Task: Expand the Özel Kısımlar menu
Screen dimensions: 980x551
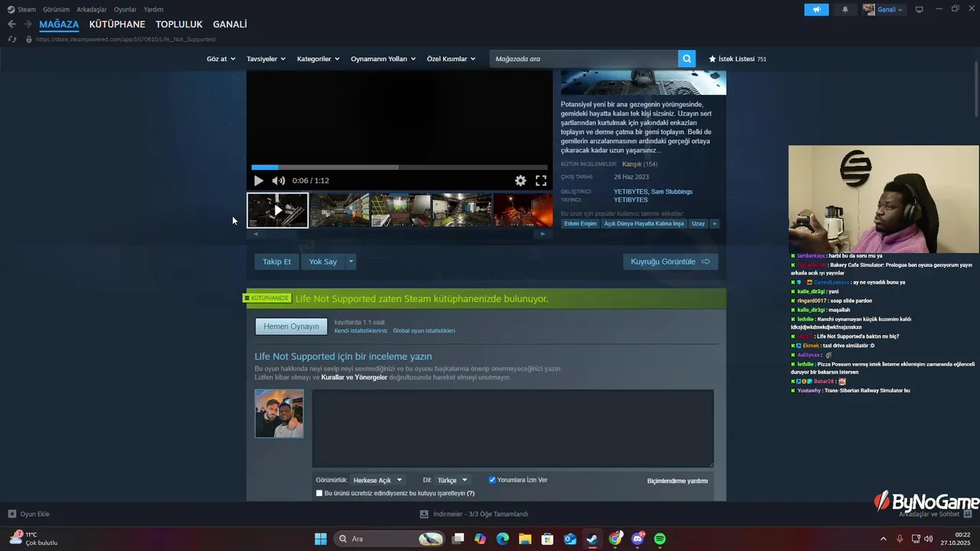Action: click(451, 59)
